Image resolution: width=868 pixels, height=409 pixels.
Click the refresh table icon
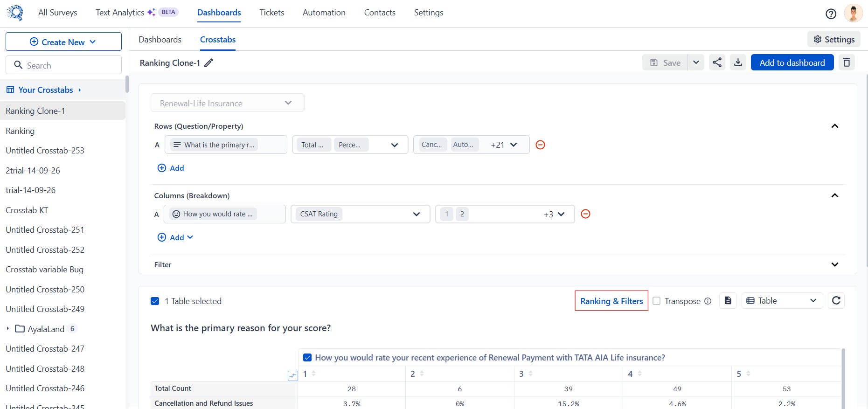pyautogui.click(x=836, y=301)
